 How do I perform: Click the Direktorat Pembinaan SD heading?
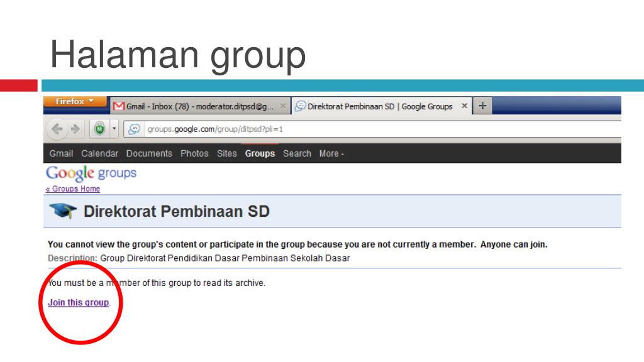[x=177, y=211]
